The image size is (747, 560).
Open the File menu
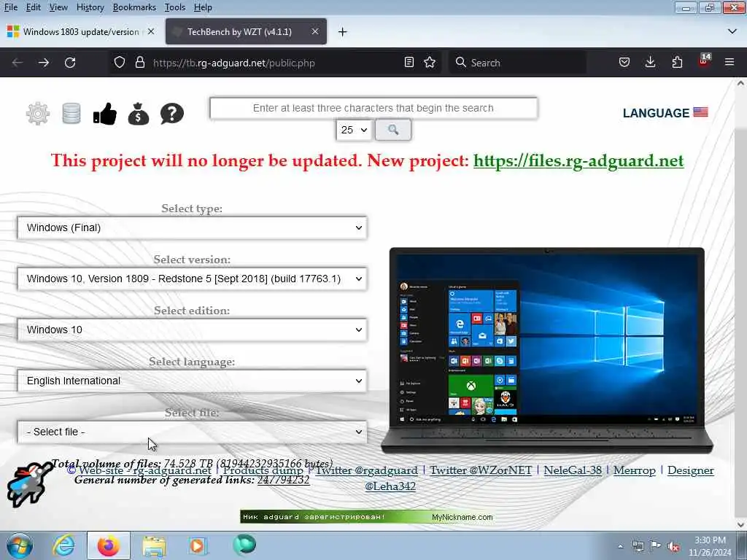[x=11, y=7]
